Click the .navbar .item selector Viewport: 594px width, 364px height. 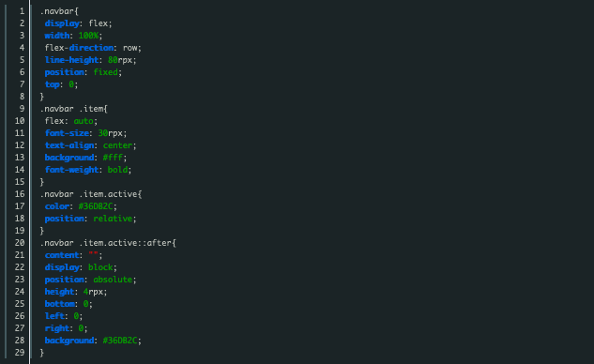[x=72, y=109]
